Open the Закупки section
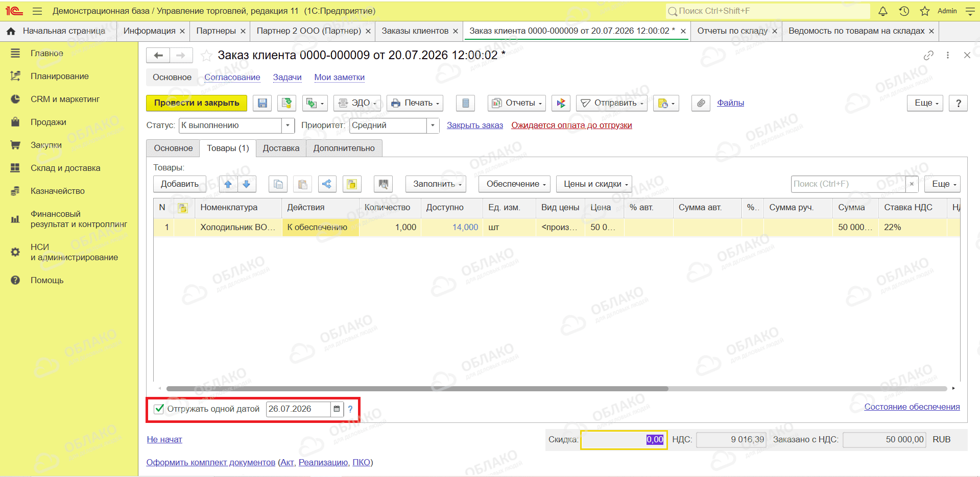The width and height of the screenshot is (980, 477). pyautogui.click(x=46, y=145)
